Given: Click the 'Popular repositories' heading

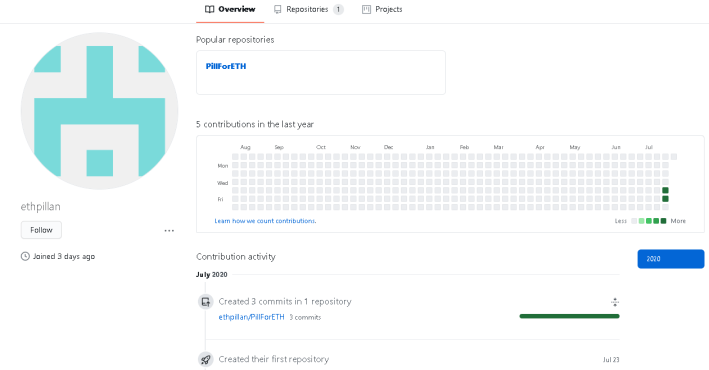Looking at the screenshot, I should (x=235, y=40).
